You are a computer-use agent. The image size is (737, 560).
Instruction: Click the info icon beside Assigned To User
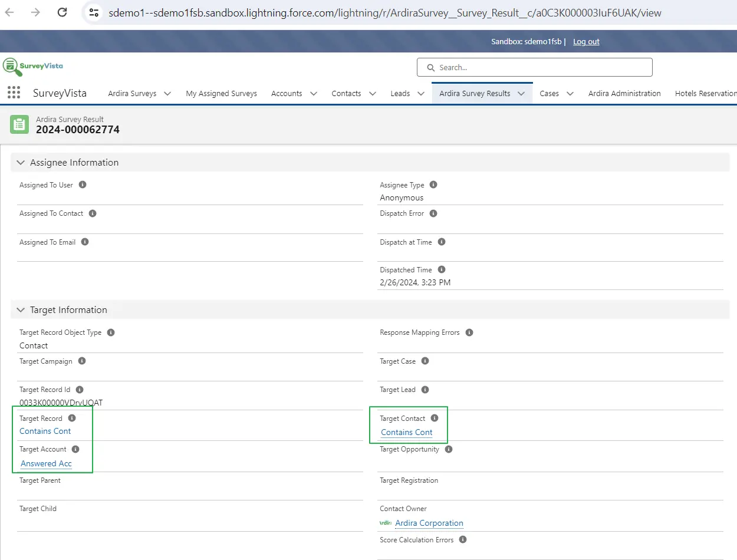tap(83, 185)
